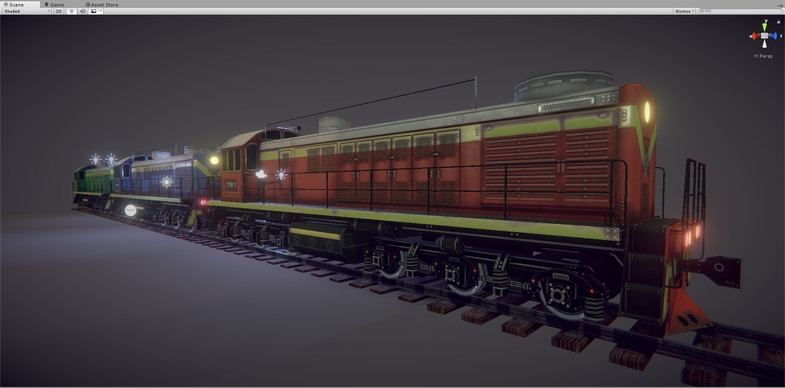The height and width of the screenshot is (388, 785).
Task: Click the center cube of orientation gizmo
Action: (764, 36)
